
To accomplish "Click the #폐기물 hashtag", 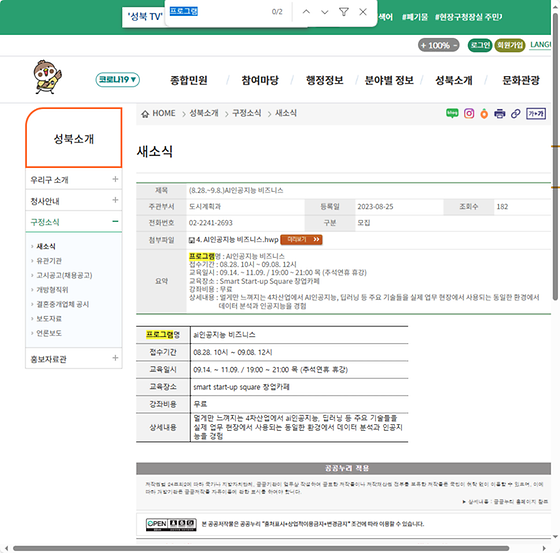I will point(415,17).
